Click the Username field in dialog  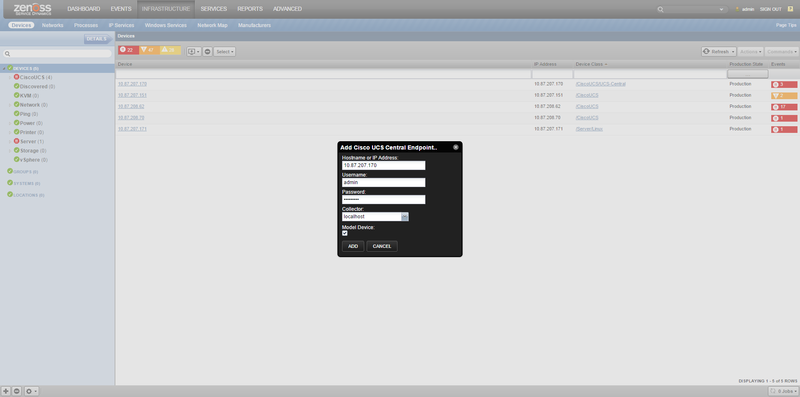pyautogui.click(x=384, y=183)
